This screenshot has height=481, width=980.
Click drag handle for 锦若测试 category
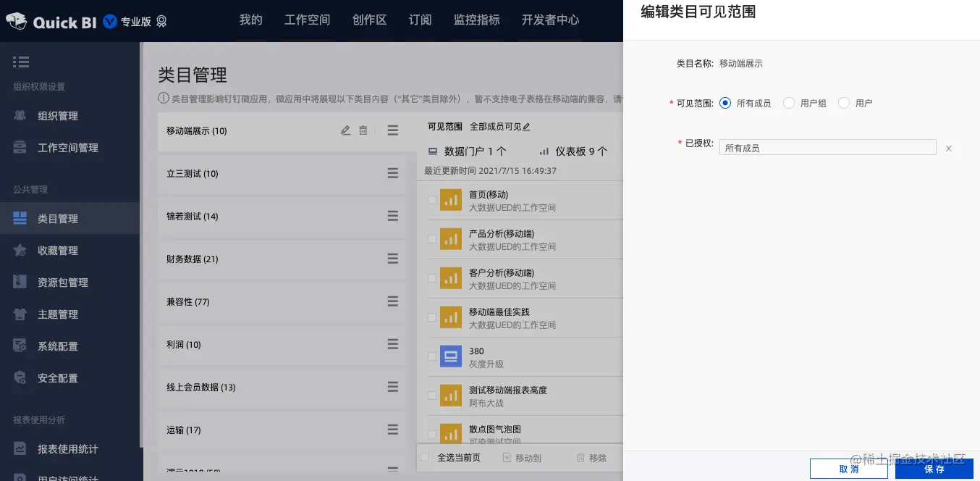(392, 216)
